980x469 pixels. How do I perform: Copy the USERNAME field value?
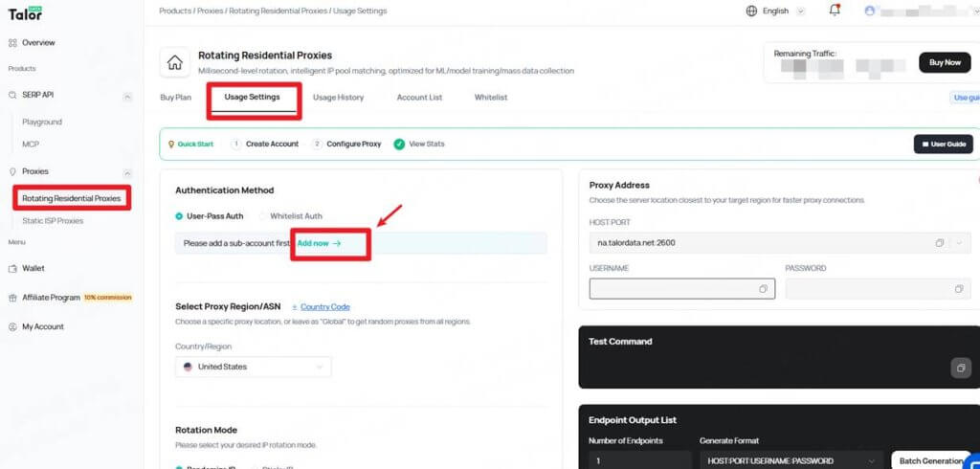click(x=763, y=289)
